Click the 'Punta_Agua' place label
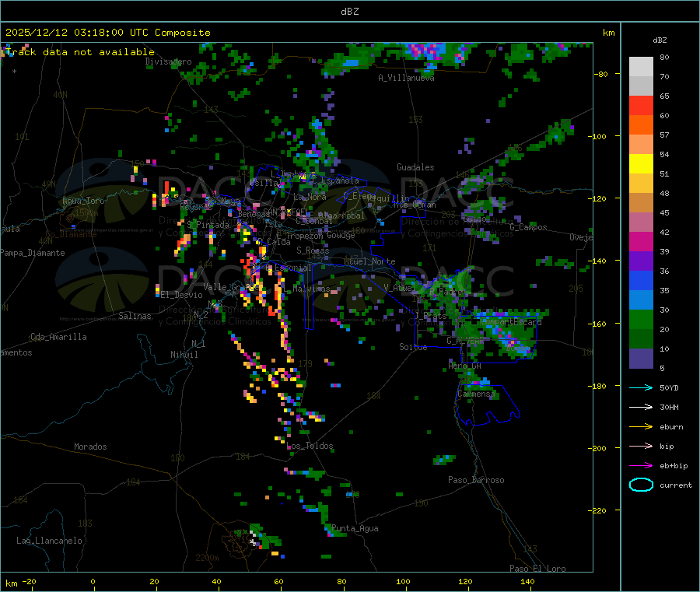 pos(355,528)
